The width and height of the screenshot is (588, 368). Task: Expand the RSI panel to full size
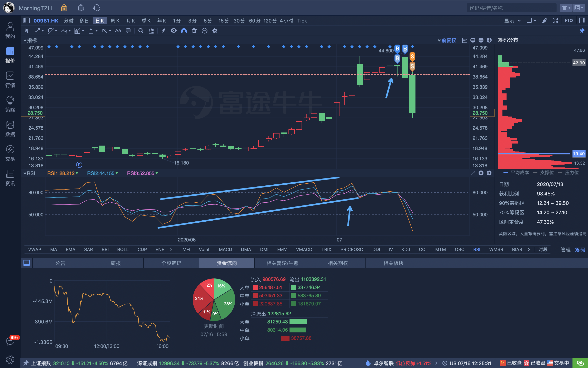pos(473,173)
